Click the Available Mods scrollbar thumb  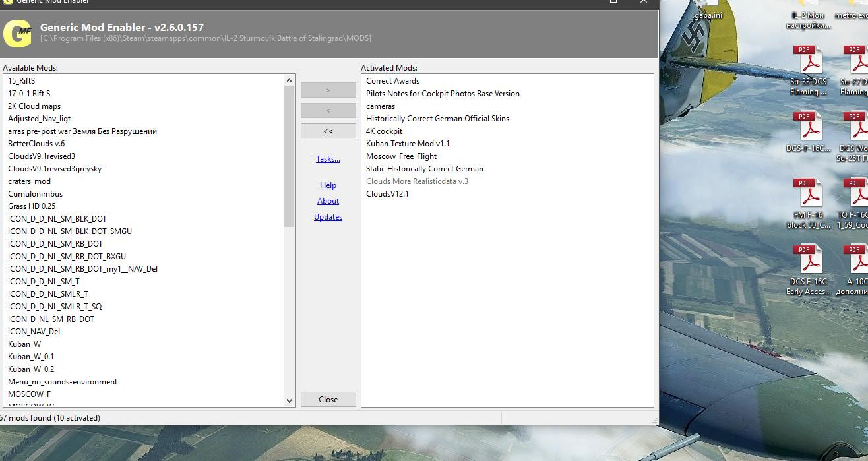(289, 156)
